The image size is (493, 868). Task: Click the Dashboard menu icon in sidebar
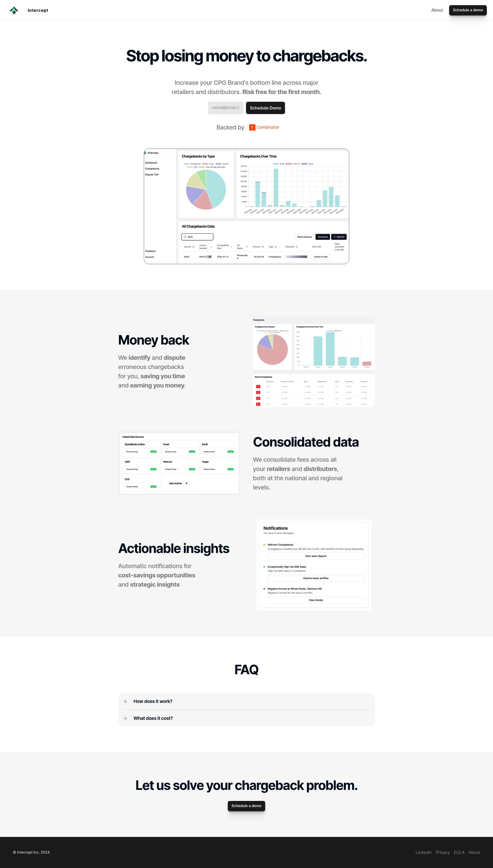[x=151, y=163]
